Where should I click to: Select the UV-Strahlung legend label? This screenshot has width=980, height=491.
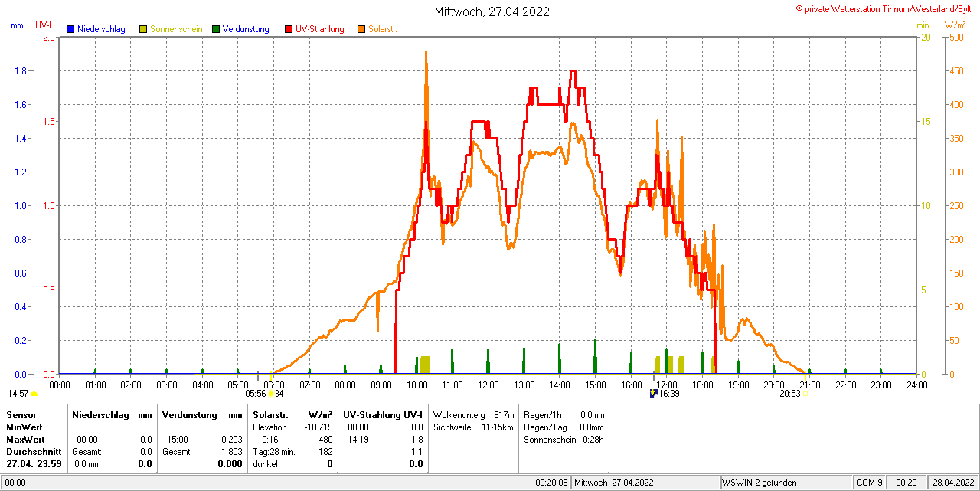[321, 29]
